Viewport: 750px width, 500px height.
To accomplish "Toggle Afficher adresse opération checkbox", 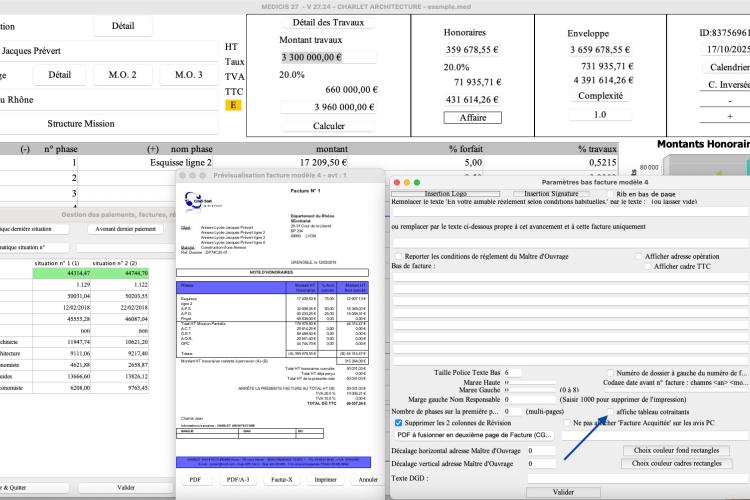I will [639, 256].
